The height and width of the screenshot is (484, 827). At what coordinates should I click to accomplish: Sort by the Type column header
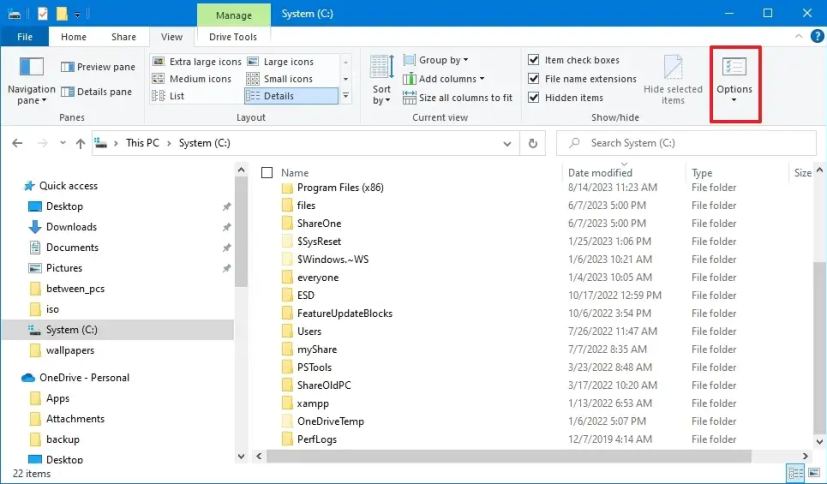701,172
